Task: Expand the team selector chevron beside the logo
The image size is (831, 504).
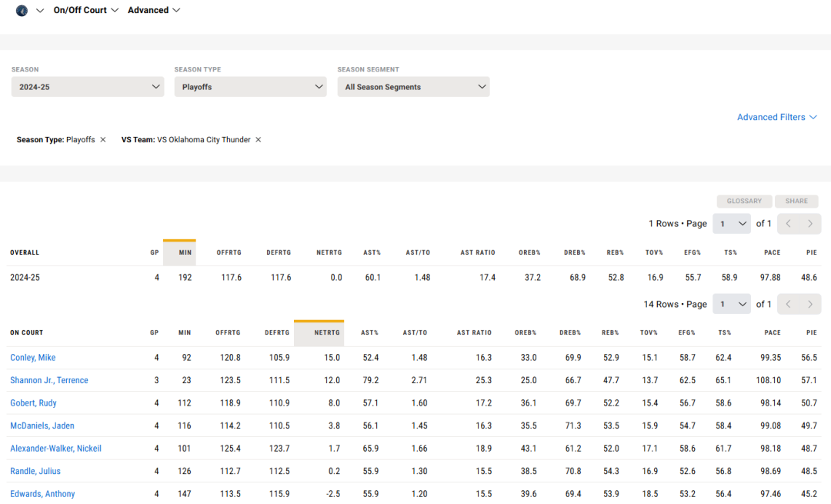Action: [x=40, y=11]
